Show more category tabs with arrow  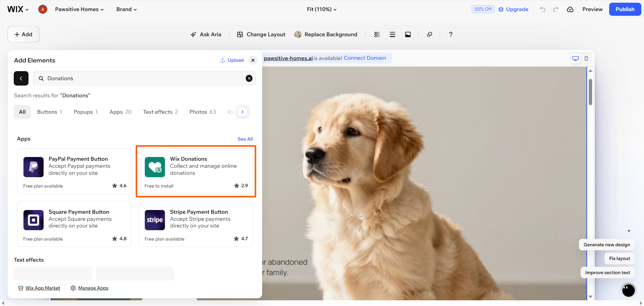pyautogui.click(x=242, y=112)
